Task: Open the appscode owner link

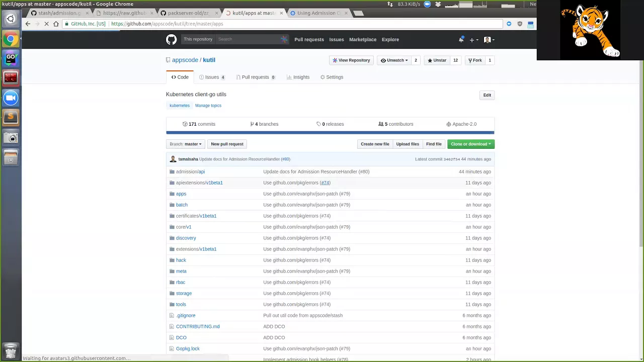Action: pos(185,60)
